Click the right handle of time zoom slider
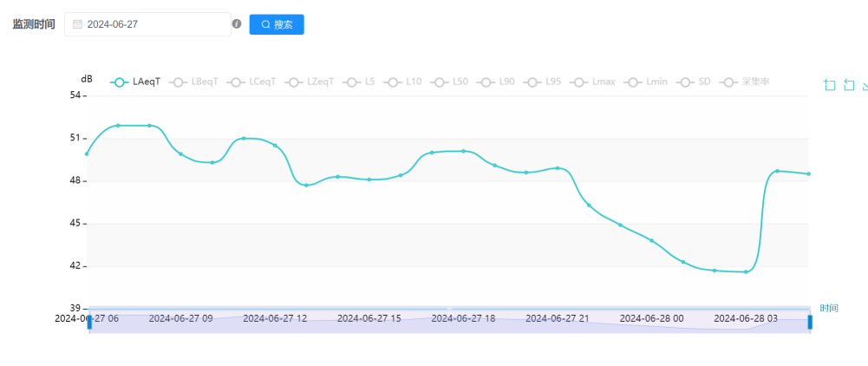The height and width of the screenshot is (366, 868). coord(810,322)
